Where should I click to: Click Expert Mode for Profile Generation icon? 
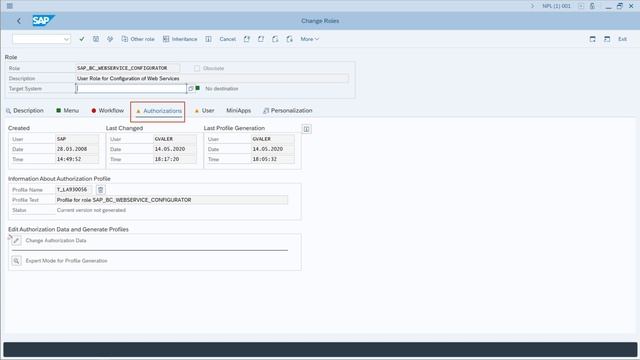[16, 260]
